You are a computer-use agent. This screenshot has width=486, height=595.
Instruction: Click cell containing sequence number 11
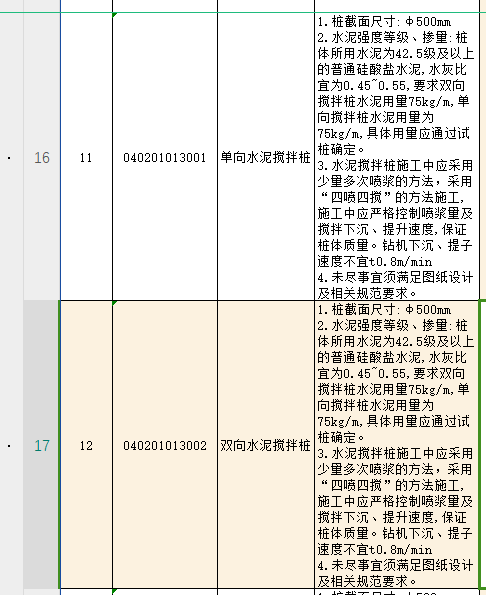pyautogui.click(x=86, y=157)
